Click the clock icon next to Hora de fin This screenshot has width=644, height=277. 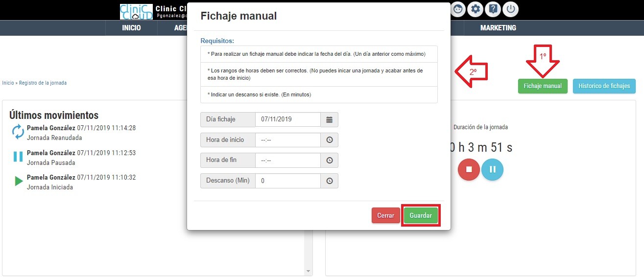[329, 161]
